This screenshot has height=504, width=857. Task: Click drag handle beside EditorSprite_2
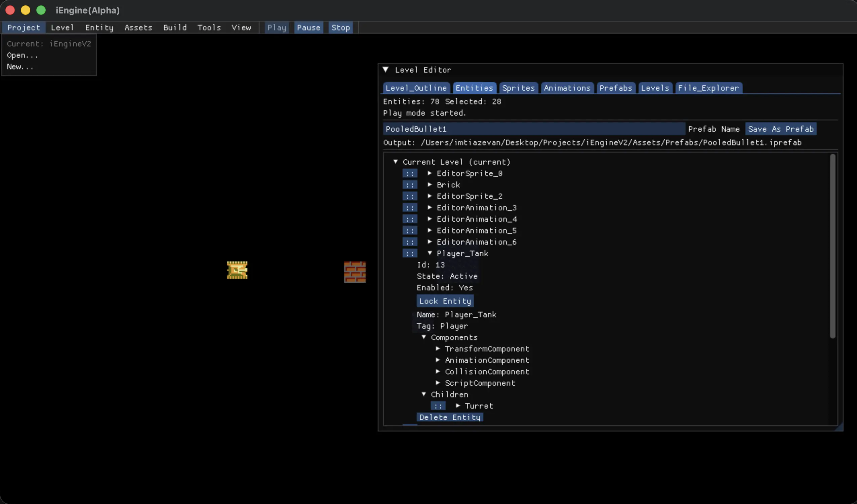(410, 196)
